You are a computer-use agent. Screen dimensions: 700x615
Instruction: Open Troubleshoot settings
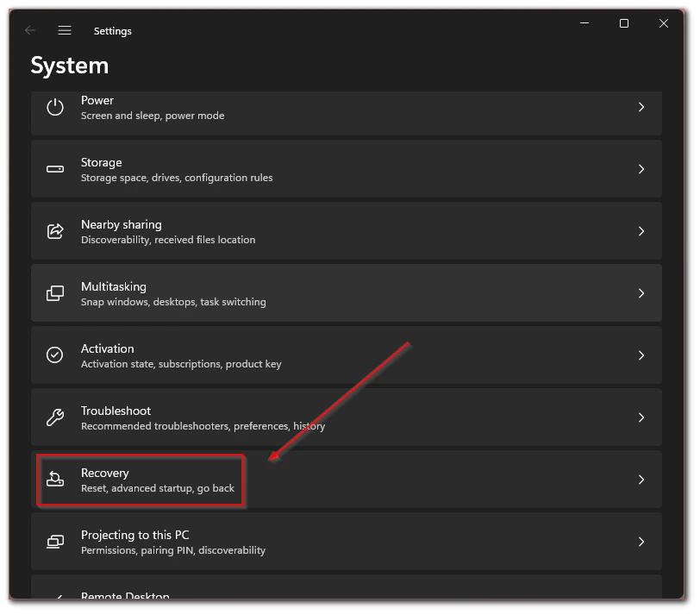[347, 417]
